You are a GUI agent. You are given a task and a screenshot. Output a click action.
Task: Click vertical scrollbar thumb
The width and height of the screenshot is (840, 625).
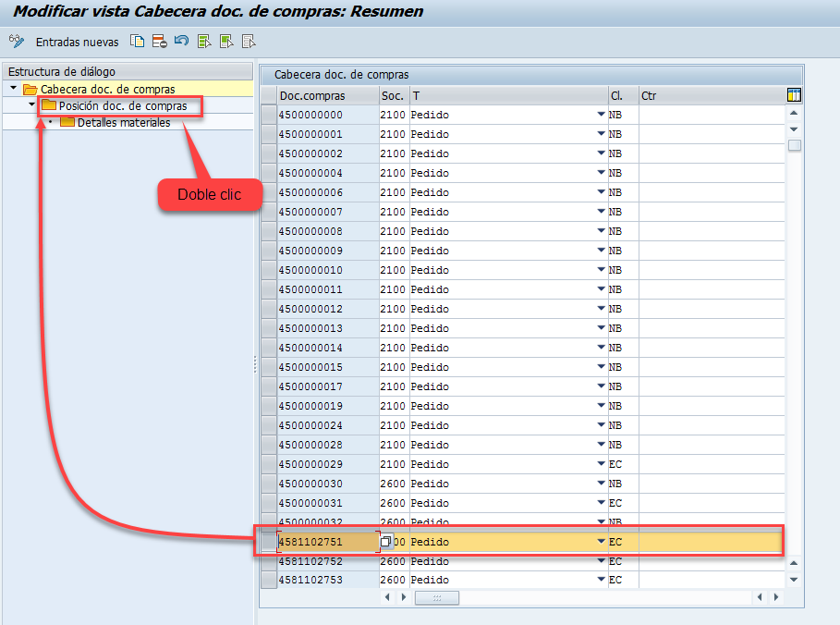tap(795, 145)
